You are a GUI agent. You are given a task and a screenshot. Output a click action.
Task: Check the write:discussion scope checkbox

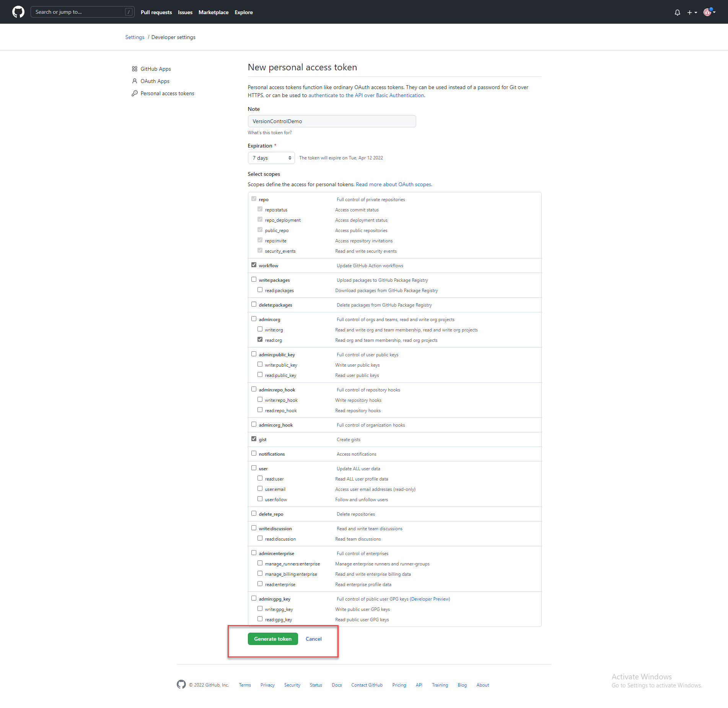click(x=254, y=528)
